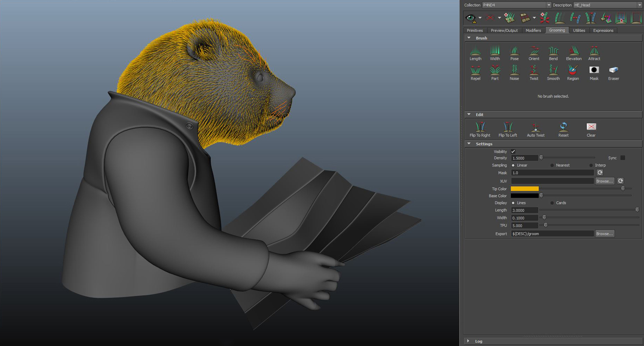Image resolution: width=644 pixels, height=346 pixels.
Task: Activate the Mask brush
Action: 594,70
